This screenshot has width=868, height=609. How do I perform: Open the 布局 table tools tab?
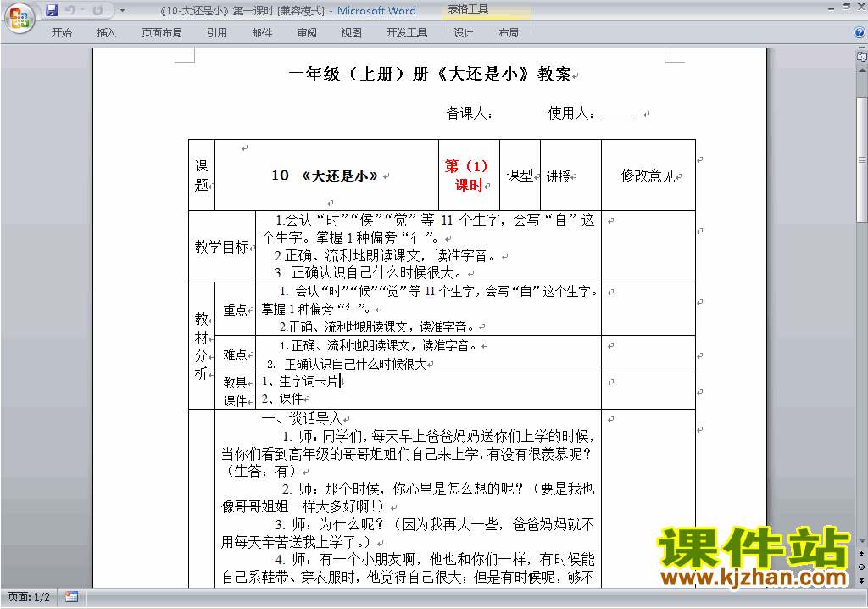[x=509, y=33]
